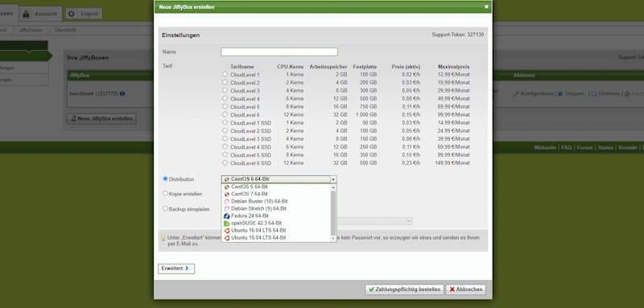Click the green checkmark icon on Zahlungspflichtig bestellen
644x308 pixels.
[x=371, y=290]
